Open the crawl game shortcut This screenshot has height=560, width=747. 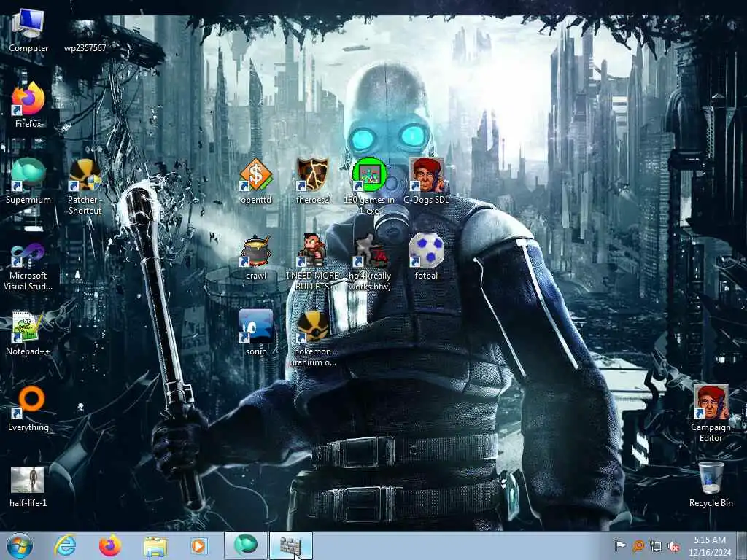(256, 257)
